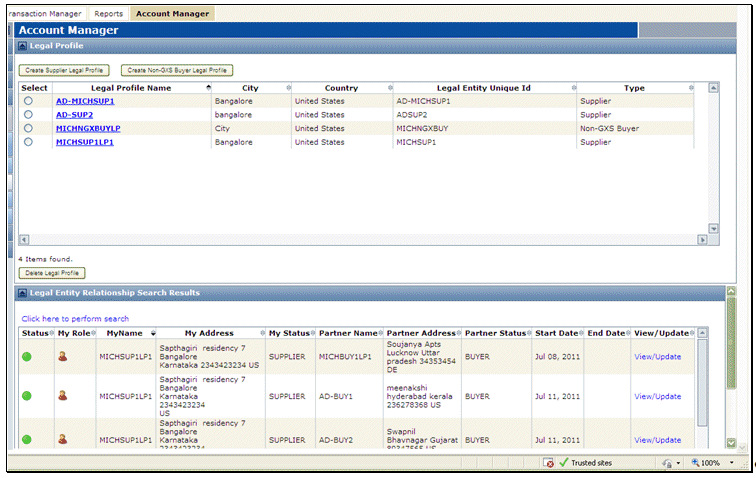
Task: Click Create Supplier Legal Profile button
Action: [x=63, y=70]
